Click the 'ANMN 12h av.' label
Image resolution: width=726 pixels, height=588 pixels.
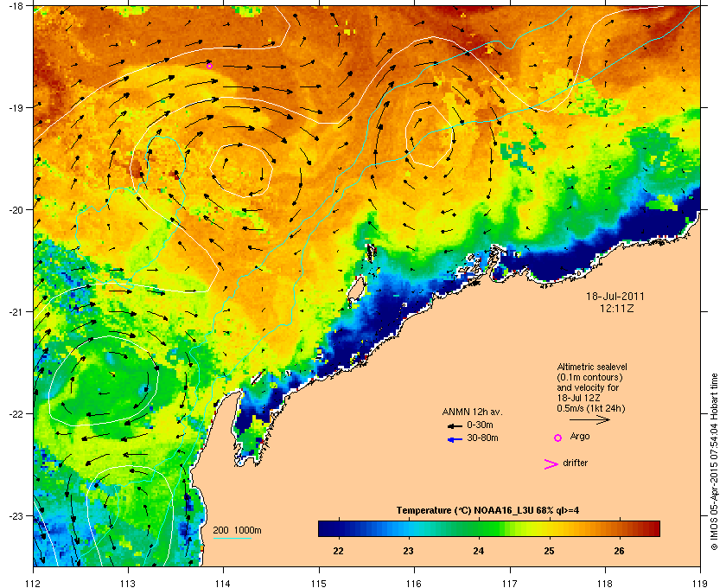point(472,412)
